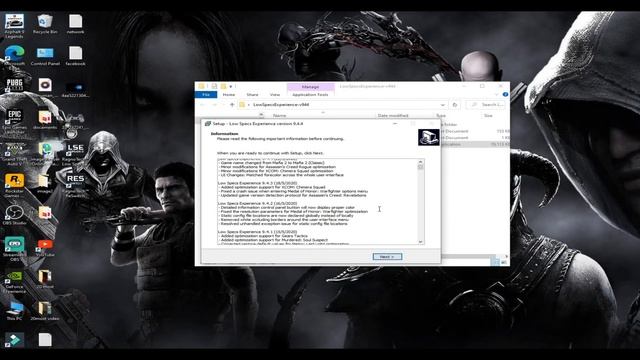Open the Home ribbon tab in File Explorer
The image size is (640, 360).
pyautogui.click(x=229, y=95)
